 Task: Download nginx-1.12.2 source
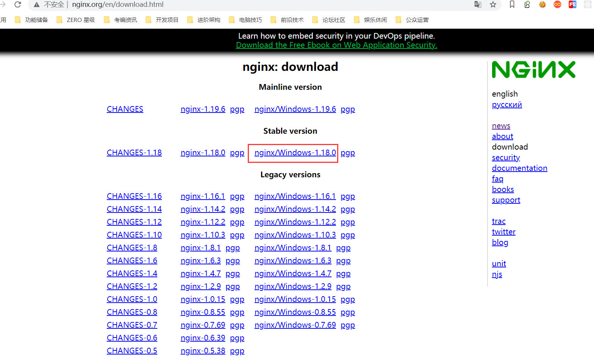[203, 222]
